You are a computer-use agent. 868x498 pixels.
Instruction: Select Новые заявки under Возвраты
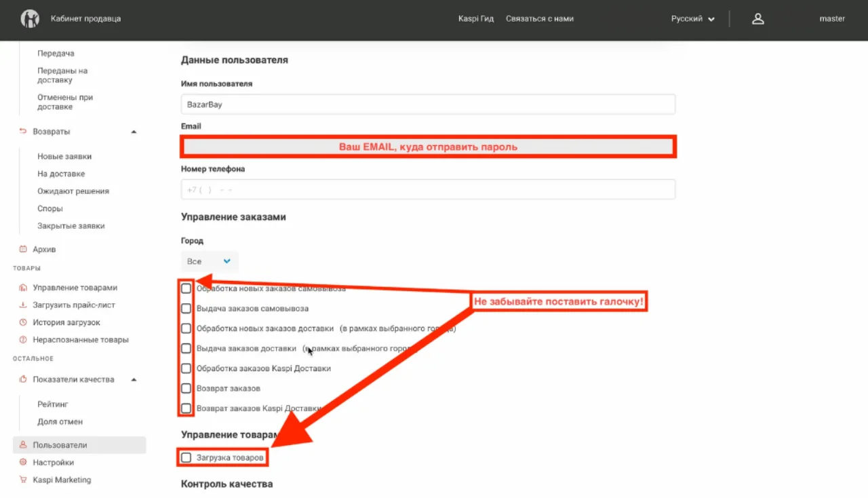pos(64,157)
